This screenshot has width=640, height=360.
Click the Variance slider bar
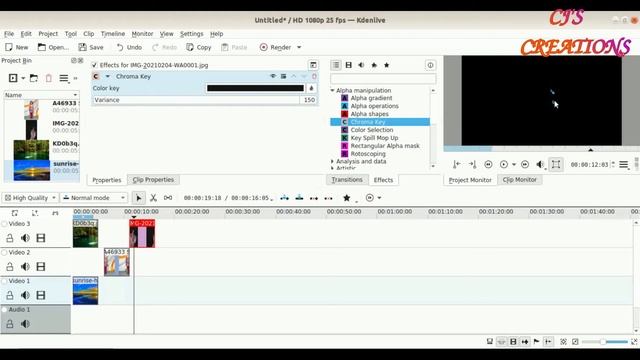click(x=196, y=100)
